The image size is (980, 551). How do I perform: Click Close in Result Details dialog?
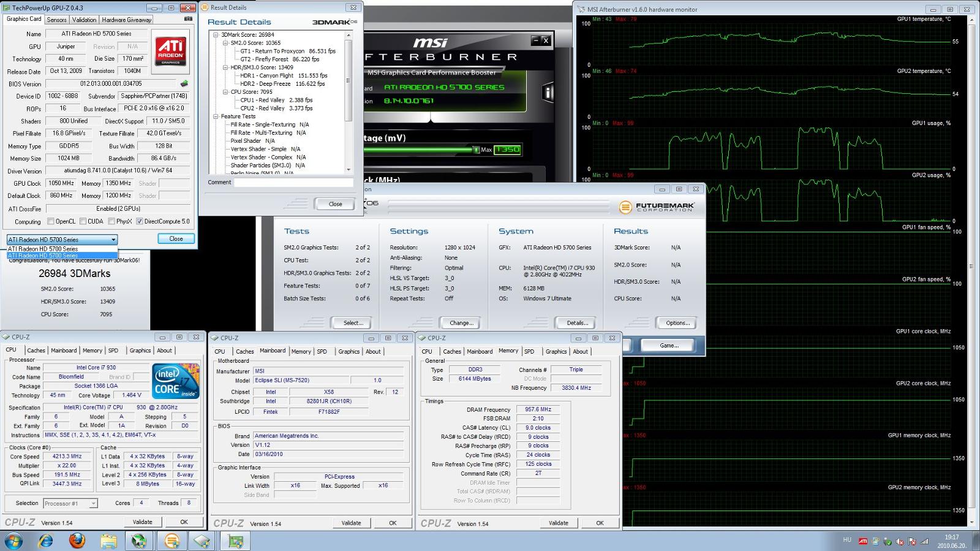coord(336,204)
